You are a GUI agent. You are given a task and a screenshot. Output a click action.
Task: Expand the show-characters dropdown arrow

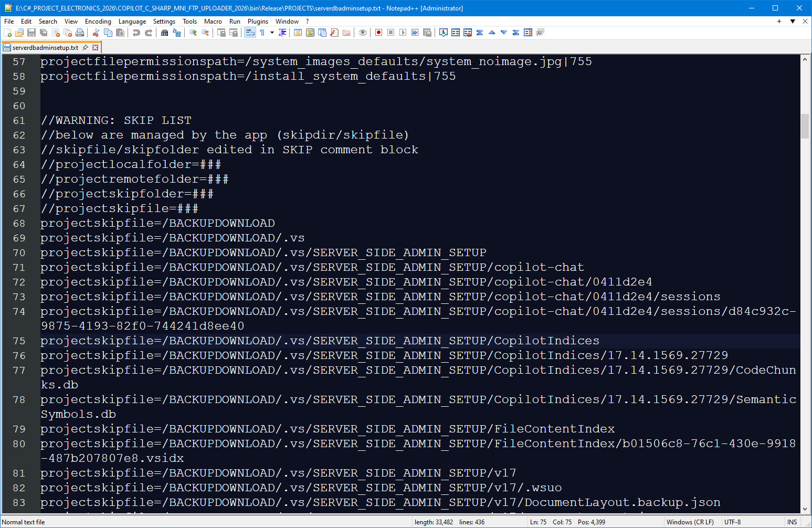pos(272,33)
